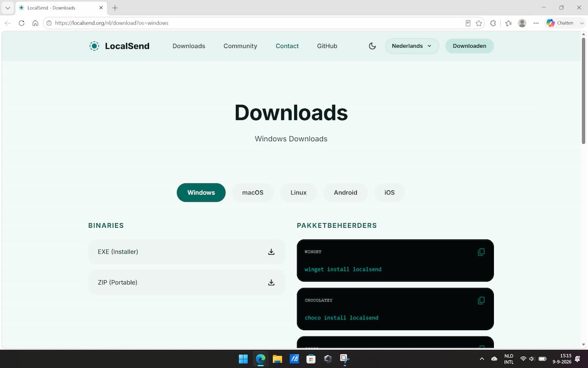
Task: Open a new browser tab
Action: pyautogui.click(x=115, y=8)
